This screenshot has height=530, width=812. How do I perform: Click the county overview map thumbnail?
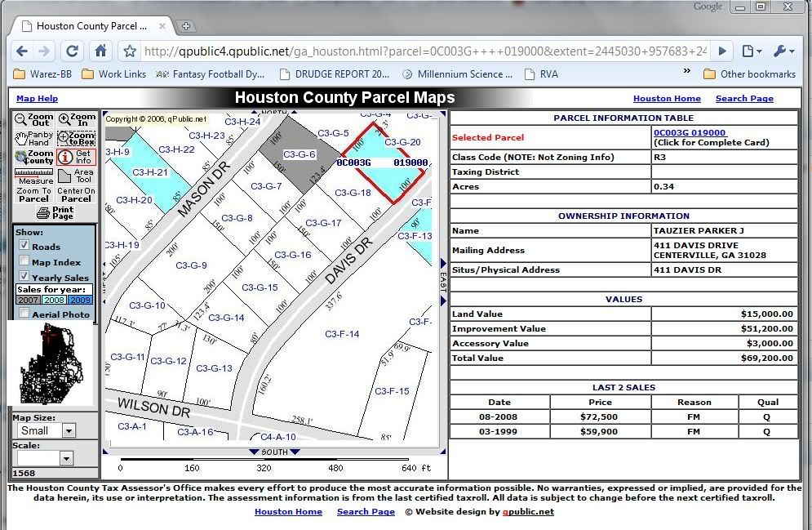(x=50, y=363)
